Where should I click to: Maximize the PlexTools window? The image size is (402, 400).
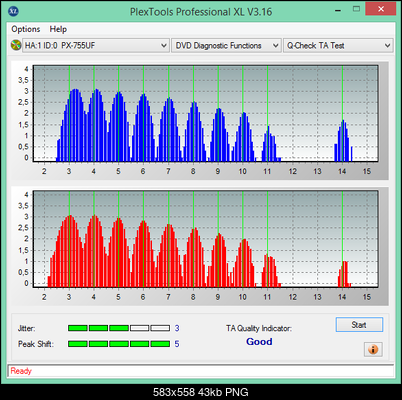coord(356,9)
